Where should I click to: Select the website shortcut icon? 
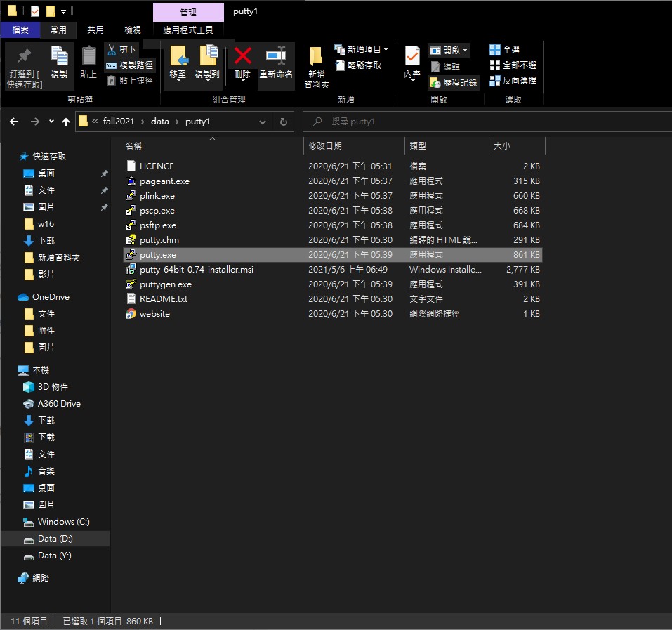(131, 314)
